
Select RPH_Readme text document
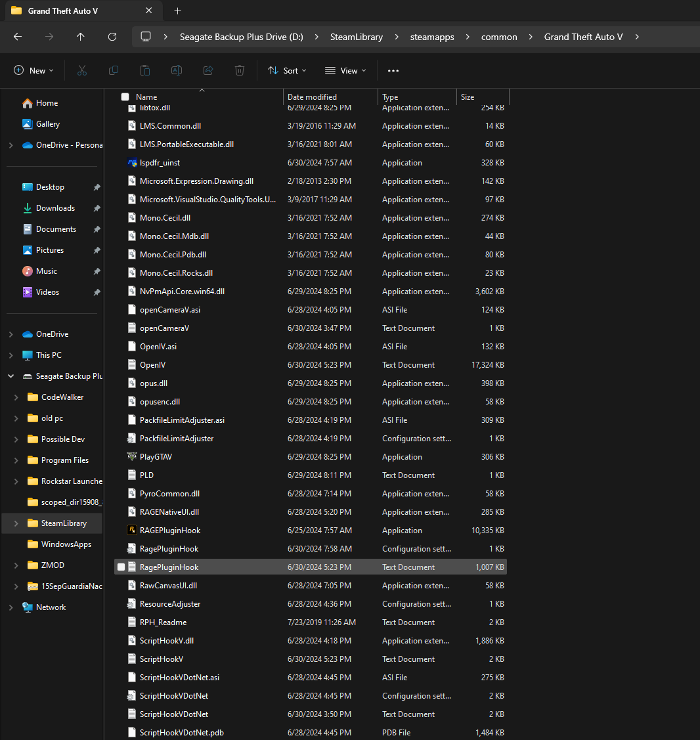[x=311, y=622]
